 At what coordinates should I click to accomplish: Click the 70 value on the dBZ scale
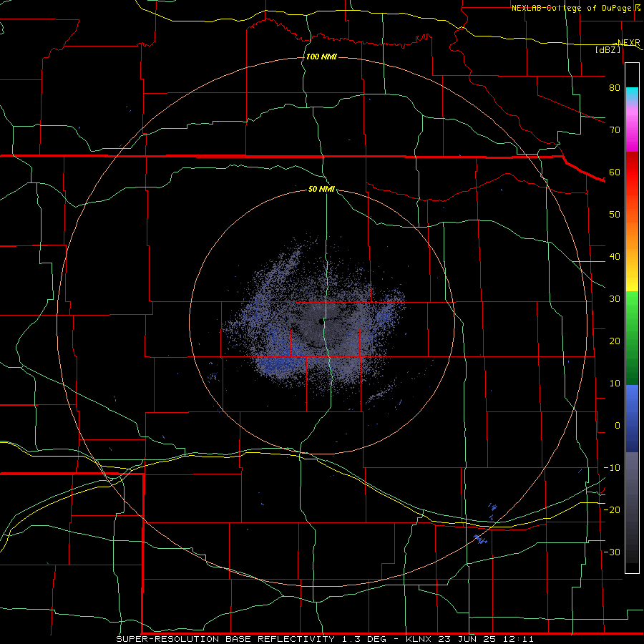pyautogui.click(x=615, y=130)
